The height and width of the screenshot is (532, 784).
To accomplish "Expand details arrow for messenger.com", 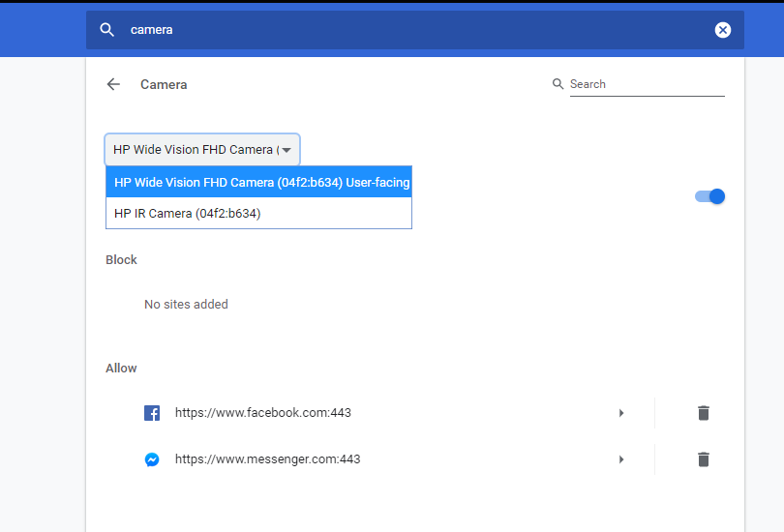I will 621,459.
